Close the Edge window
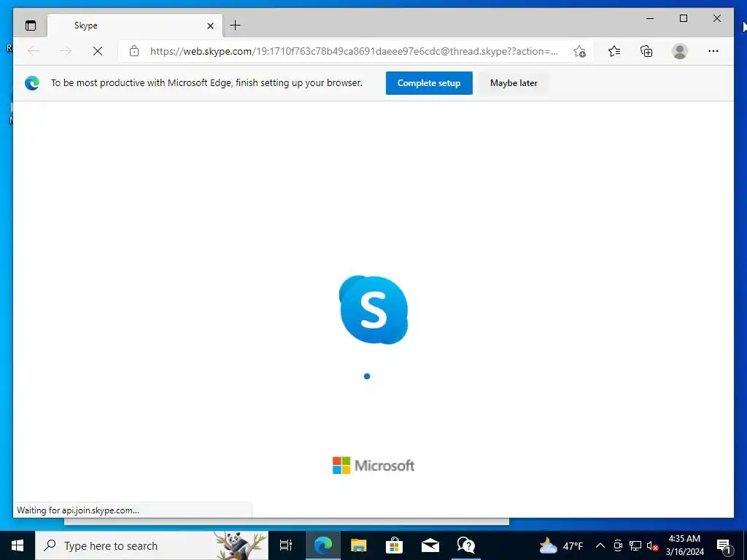 coord(716,18)
